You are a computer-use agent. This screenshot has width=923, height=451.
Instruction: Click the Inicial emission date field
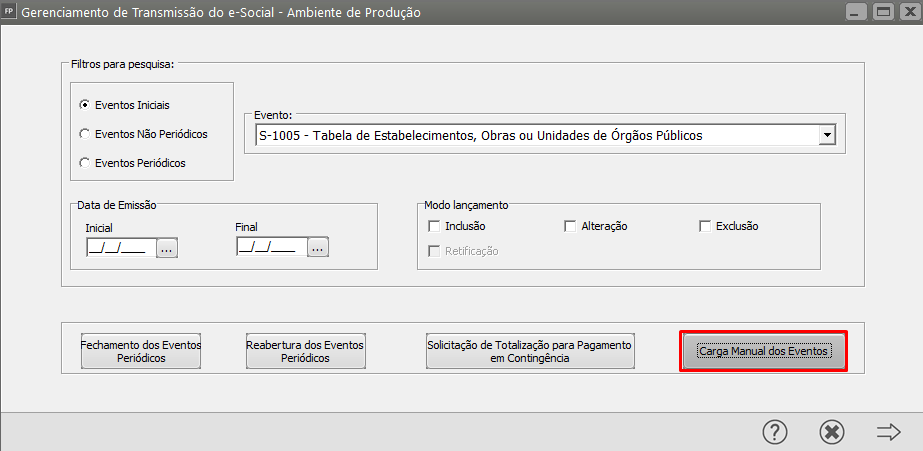tap(120, 247)
